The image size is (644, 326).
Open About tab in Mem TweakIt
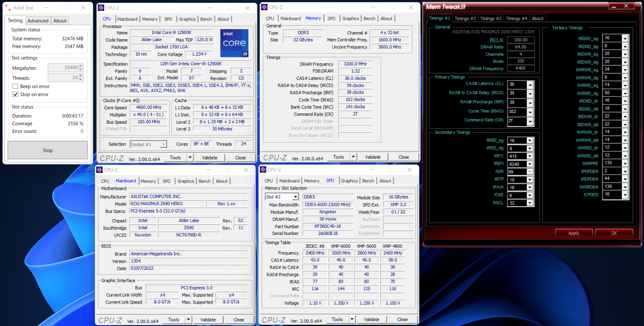click(x=538, y=18)
